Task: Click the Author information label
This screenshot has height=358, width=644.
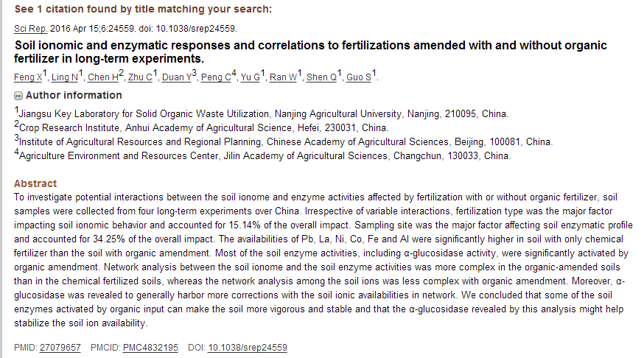Action: pos(74,96)
